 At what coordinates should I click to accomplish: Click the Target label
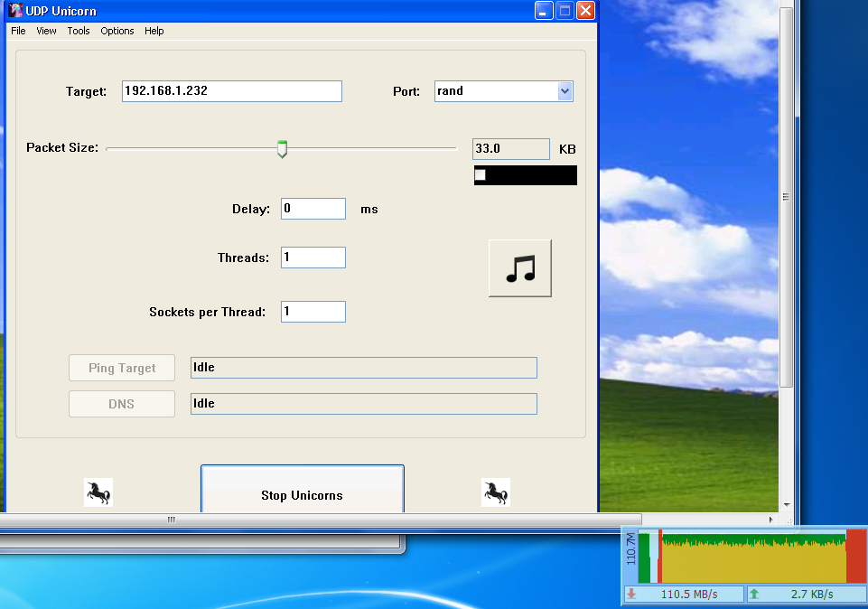pyautogui.click(x=87, y=92)
